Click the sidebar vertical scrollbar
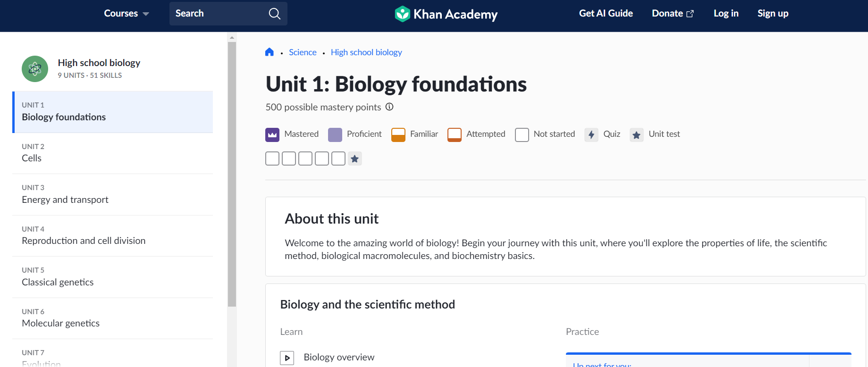This screenshot has height=367, width=868. 232,175
